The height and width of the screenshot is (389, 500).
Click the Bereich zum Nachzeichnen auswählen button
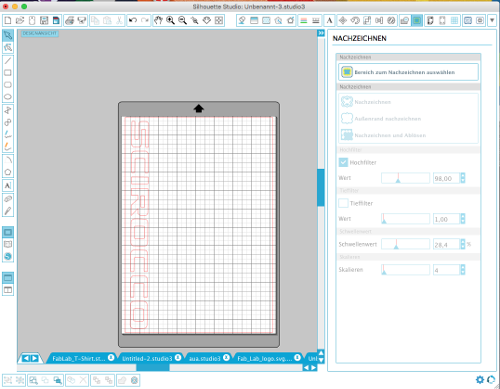408,72
